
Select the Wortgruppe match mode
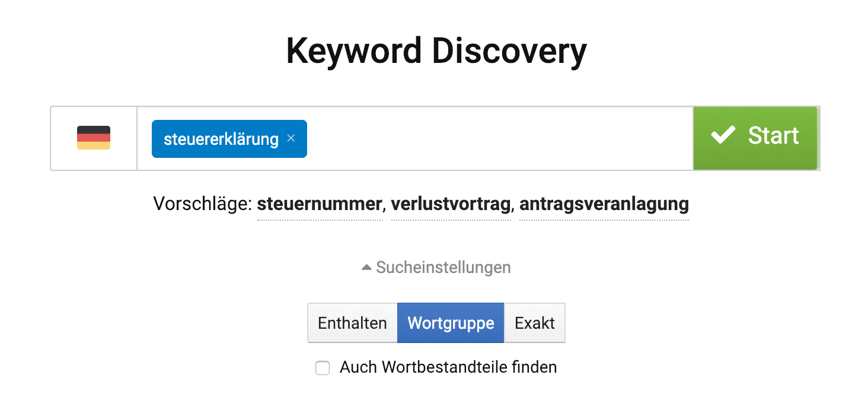point(451,323)
